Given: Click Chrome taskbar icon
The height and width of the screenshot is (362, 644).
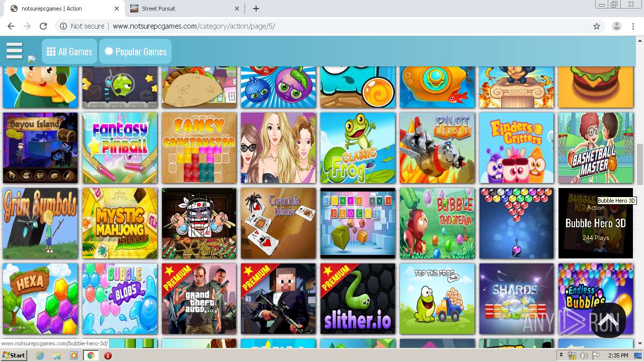Looking at the screenshot, I should (91, 355).
